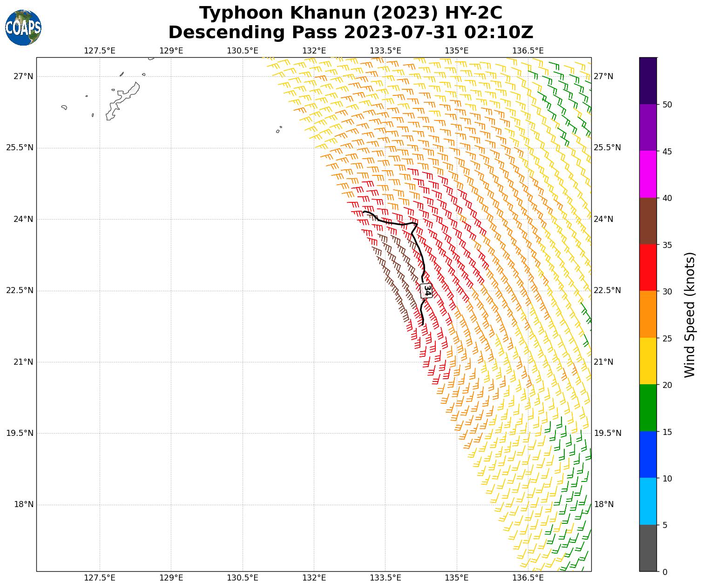
Task: Click the Okinawa island outline
Action: pyautogui.click(x=122, y=102)
